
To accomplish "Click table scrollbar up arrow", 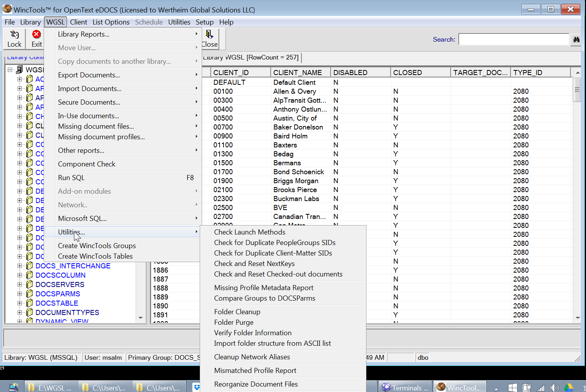I will click(577, 73).
